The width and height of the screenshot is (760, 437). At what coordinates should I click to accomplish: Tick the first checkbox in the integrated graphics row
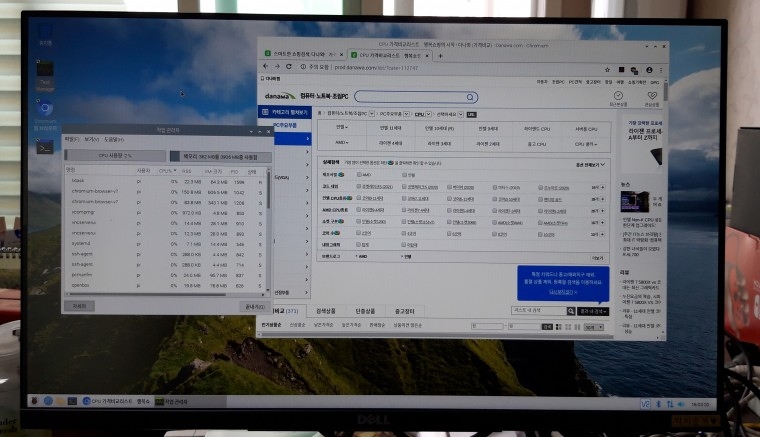(359, 245)
